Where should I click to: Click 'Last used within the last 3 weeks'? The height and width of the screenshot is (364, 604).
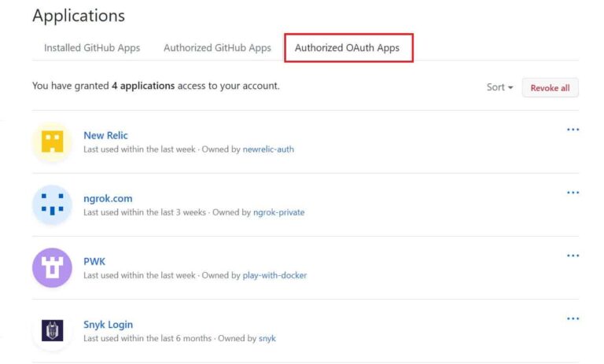click(145, 212)
